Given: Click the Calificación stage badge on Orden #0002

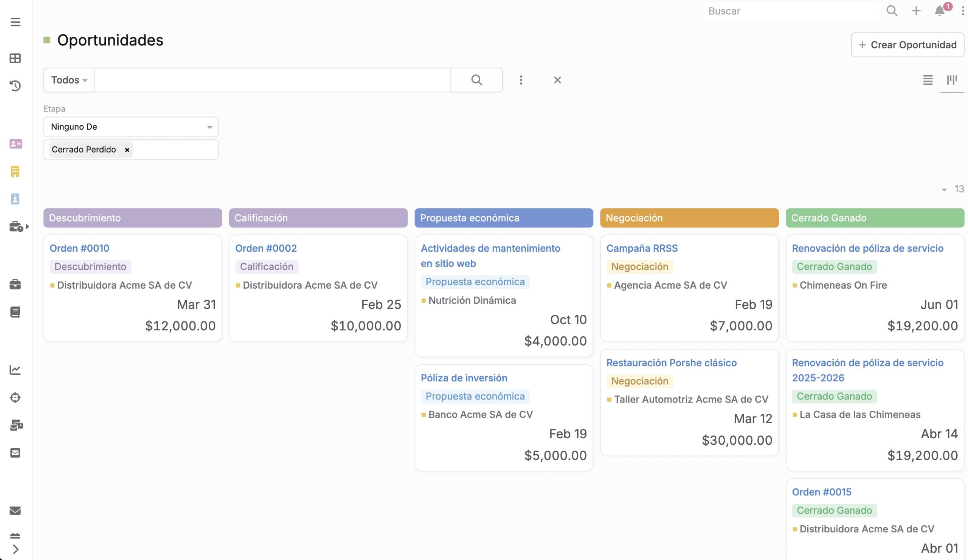Looking at the screenshot, I should (266, 267).
